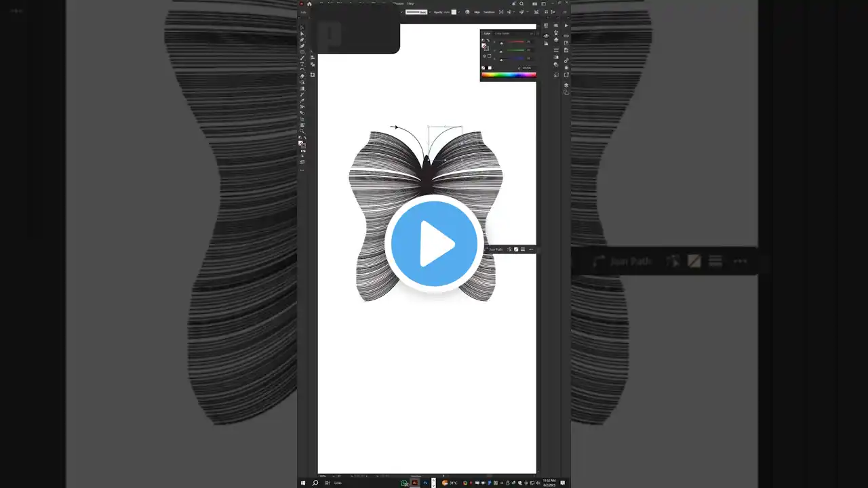Image resolution: width=868 pixels, height=488 pixels.
Task: Click the Style swatch in control bar
Action: (x=455, y=12)
